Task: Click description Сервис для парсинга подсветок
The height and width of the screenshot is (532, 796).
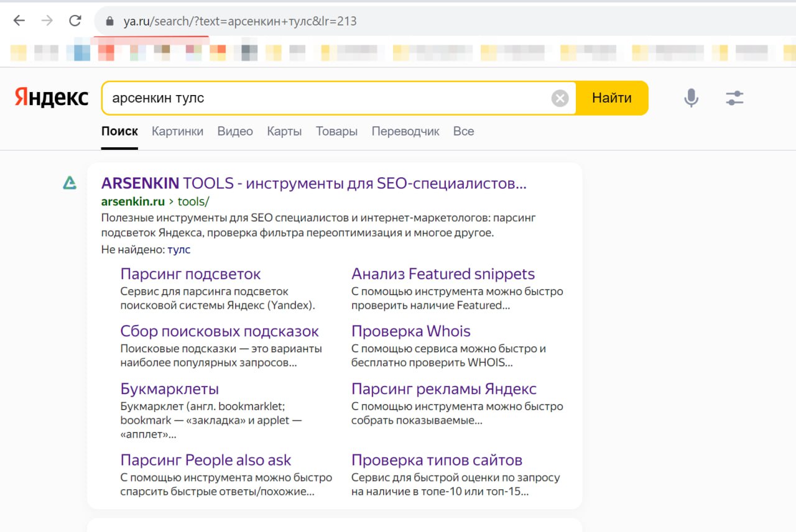Action: coord(218,298)
